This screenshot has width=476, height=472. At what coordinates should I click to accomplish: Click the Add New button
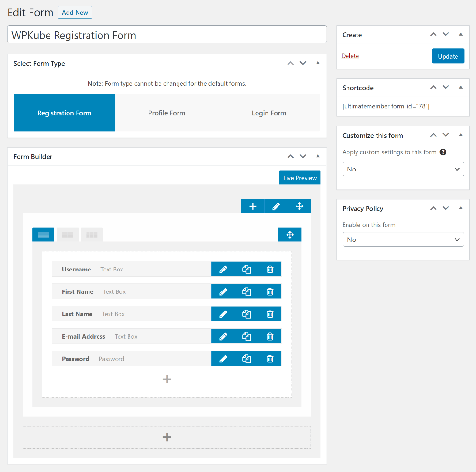click(75, 12)
